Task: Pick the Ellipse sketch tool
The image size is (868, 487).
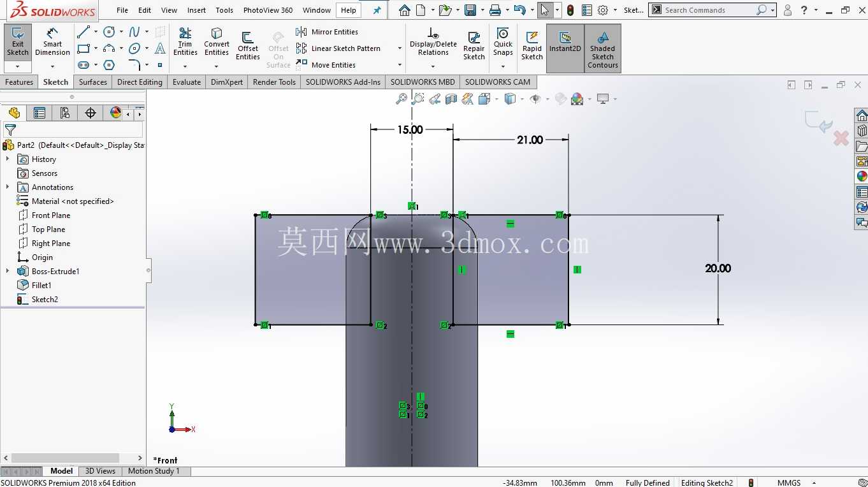Action: point(134,48)
